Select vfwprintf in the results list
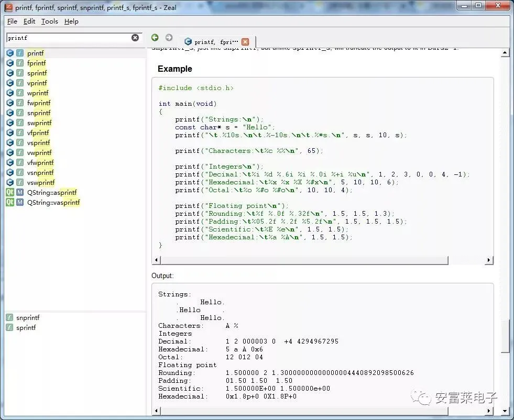The width and height of the screenshot is (514, 420). click(x=40, y=162)
